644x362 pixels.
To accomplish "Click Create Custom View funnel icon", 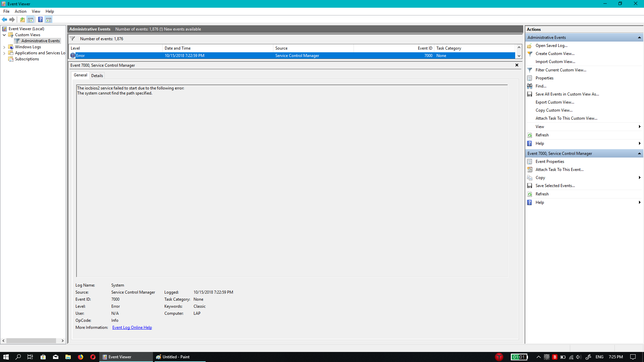I will [530, 54].
